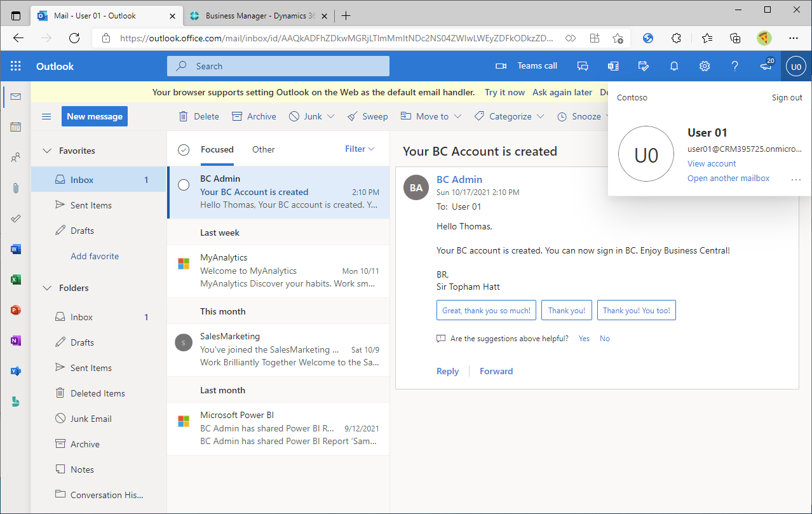The height and width of the screenshot is (514, 812).
Task: Select the BC Admin message checkbox
Action: (184, 184)
